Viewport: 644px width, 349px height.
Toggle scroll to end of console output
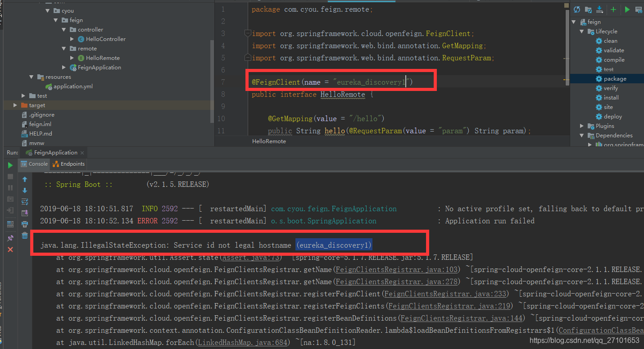(x=25, y=213)
